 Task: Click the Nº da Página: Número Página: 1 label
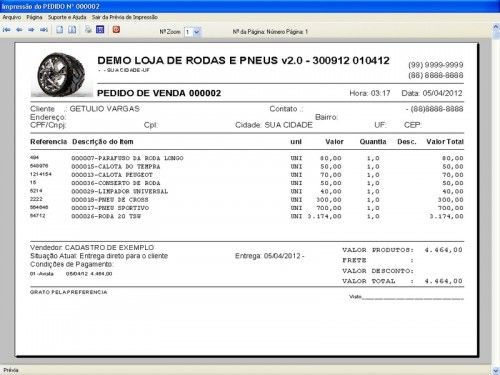click(x=270, y=32)
